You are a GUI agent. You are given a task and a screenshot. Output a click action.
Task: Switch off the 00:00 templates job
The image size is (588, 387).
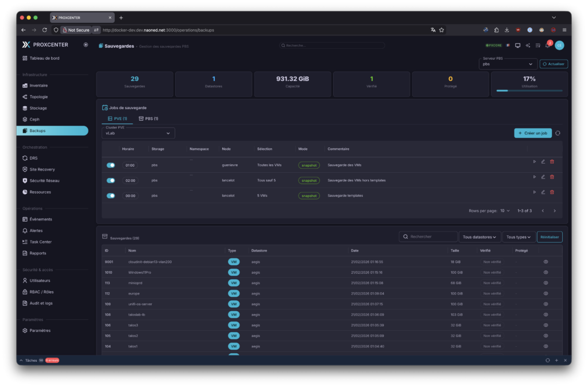point(111,195)
